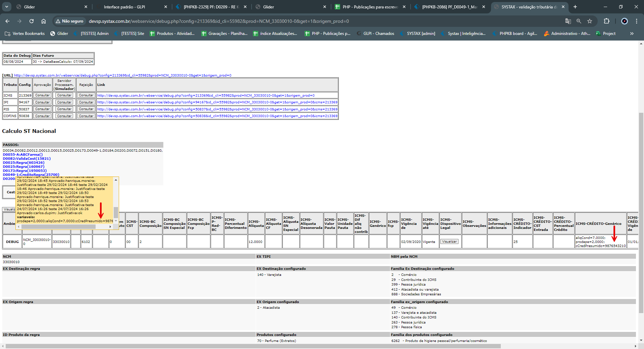
Task: Open the Índice Atualizações bookmark
Action: [x=275, y=34]
